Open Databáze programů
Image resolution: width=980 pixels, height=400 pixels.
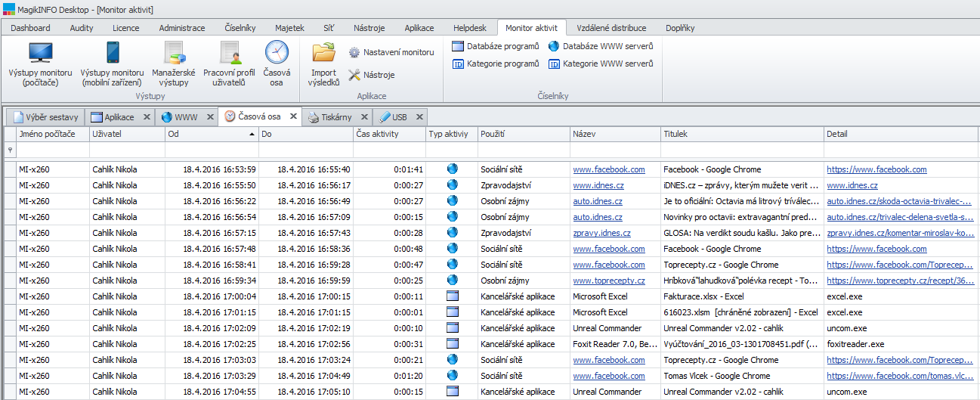[495, 46]
